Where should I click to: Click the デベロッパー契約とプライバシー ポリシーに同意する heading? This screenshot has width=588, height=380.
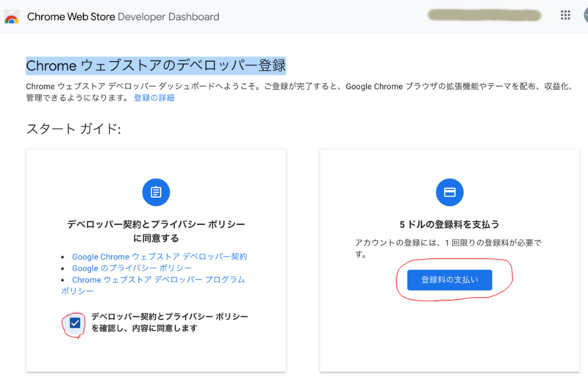[156, 231]
